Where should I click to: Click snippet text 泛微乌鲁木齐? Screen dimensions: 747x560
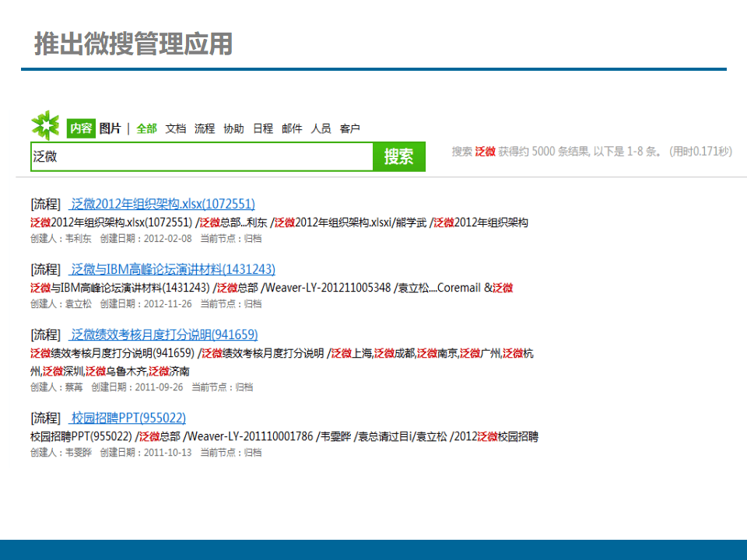116,371
